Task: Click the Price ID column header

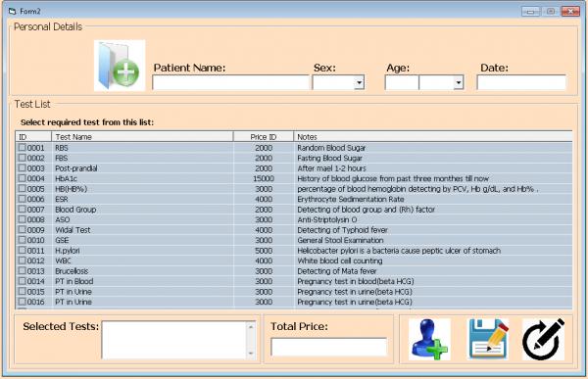Action: tap(264, 137)
